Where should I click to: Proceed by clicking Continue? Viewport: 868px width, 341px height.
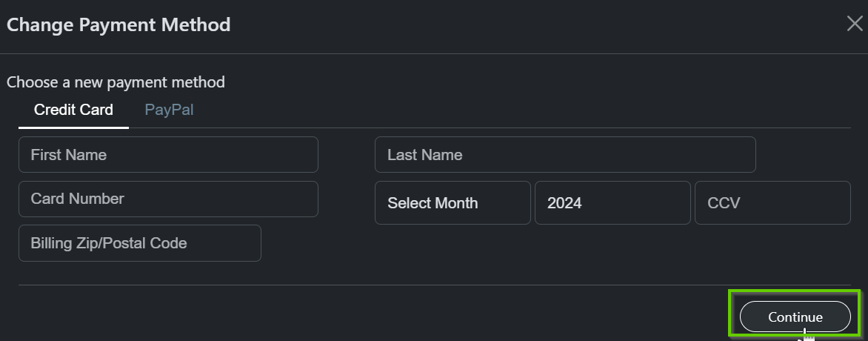point(795,317)
